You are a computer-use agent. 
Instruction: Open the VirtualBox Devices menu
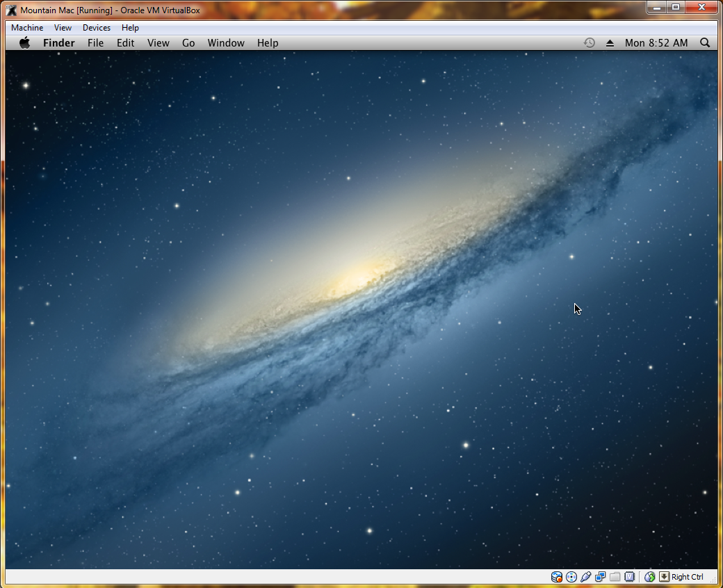click(x=97, y=28)
